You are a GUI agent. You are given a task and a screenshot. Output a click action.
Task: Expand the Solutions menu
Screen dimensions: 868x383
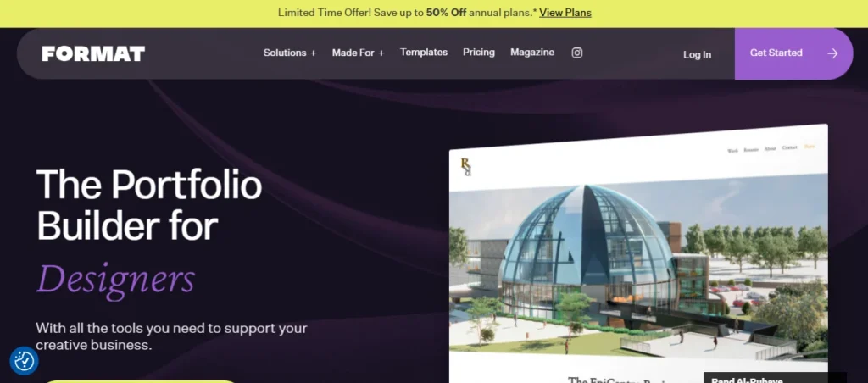click(x=290, y=53)
